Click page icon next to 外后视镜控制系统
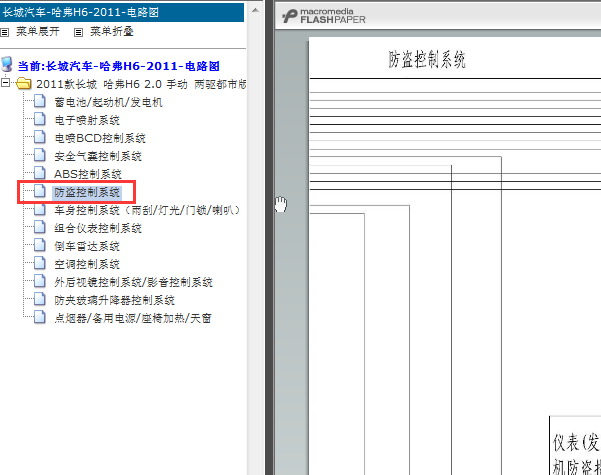 (39, 281)
